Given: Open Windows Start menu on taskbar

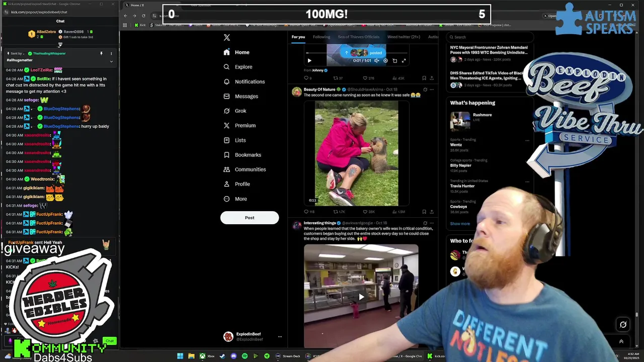Looking at the screenshot, I should 180,356.
